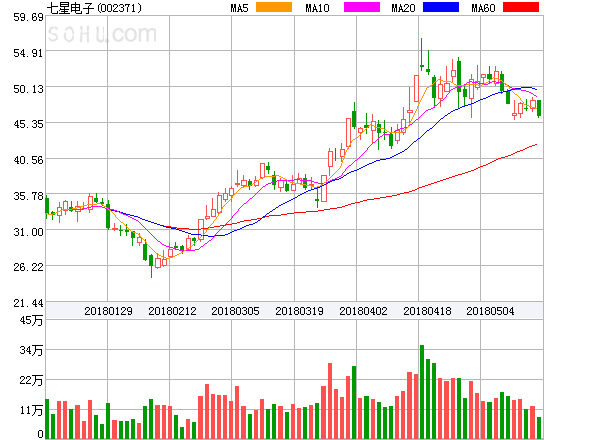The height and width of the screenshot is (440, 600).
Task: Click the 40.56 price axis label
Action: (28, 160)
